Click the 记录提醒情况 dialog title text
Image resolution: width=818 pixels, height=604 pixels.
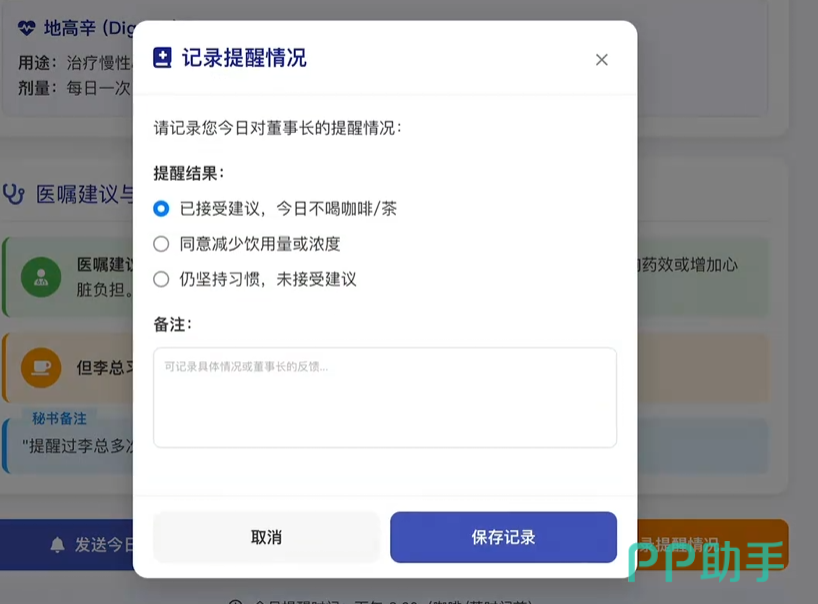[244, 58]
